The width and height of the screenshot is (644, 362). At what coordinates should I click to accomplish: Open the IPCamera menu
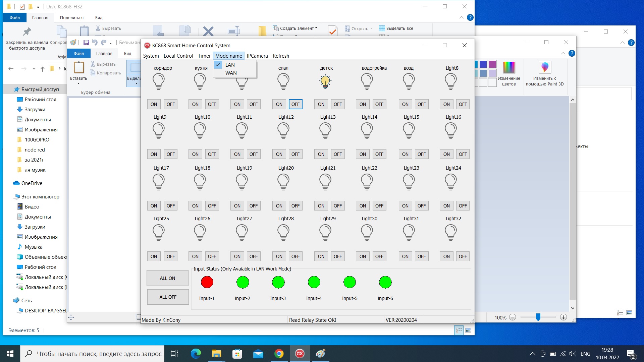(257, 56)
